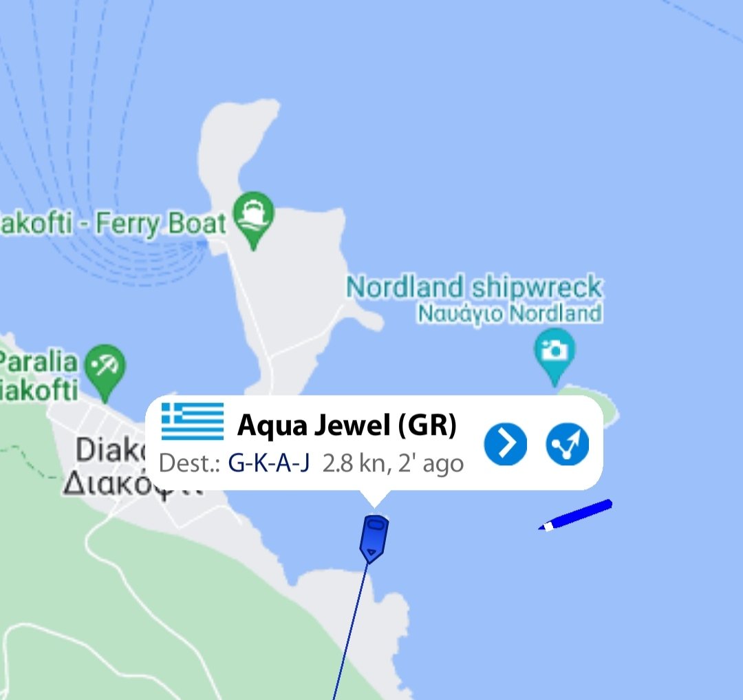Open the G-K-A-J destination link

point(269,463)
